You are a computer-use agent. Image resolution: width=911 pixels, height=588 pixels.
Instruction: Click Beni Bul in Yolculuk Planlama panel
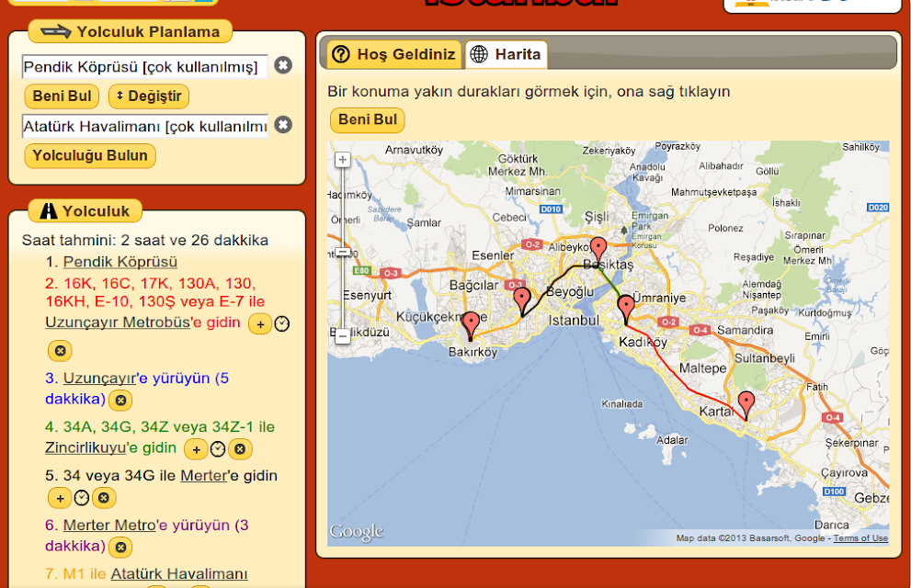(62, 96)
